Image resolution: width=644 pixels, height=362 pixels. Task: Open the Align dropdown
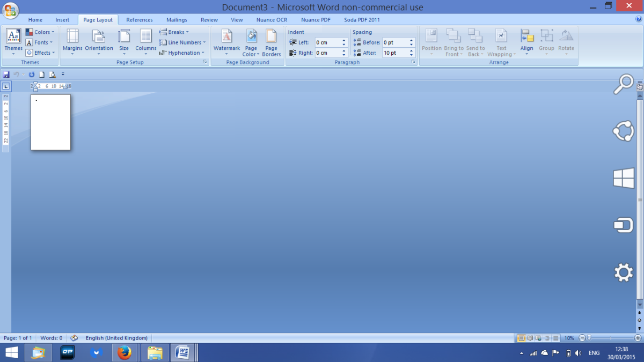[x=527, y=42]
